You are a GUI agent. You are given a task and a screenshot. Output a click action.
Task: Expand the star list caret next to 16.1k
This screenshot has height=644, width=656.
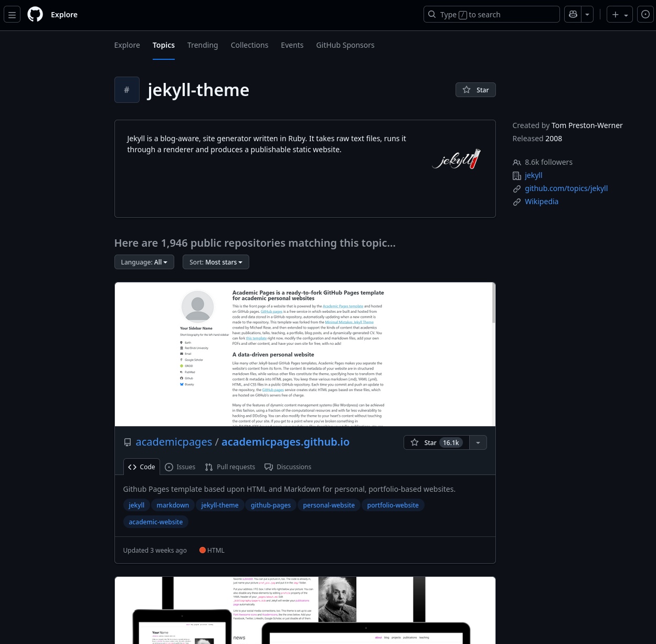(478, 442)
